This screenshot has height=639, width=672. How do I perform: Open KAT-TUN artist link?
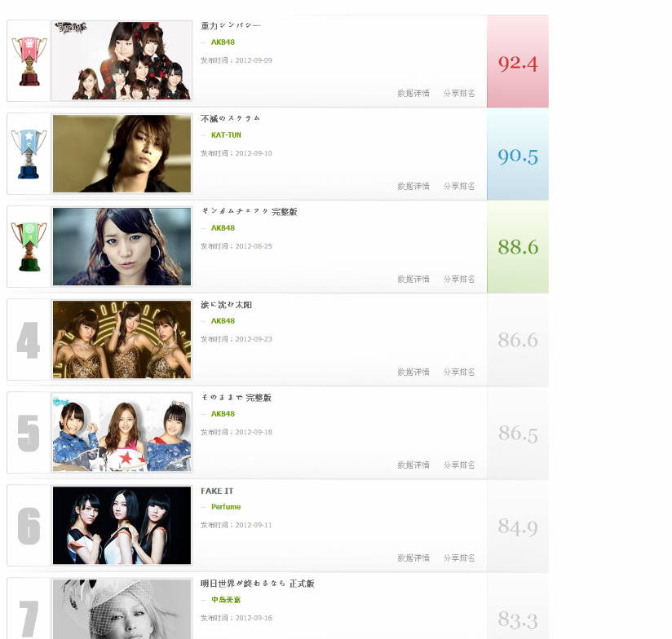226,135
